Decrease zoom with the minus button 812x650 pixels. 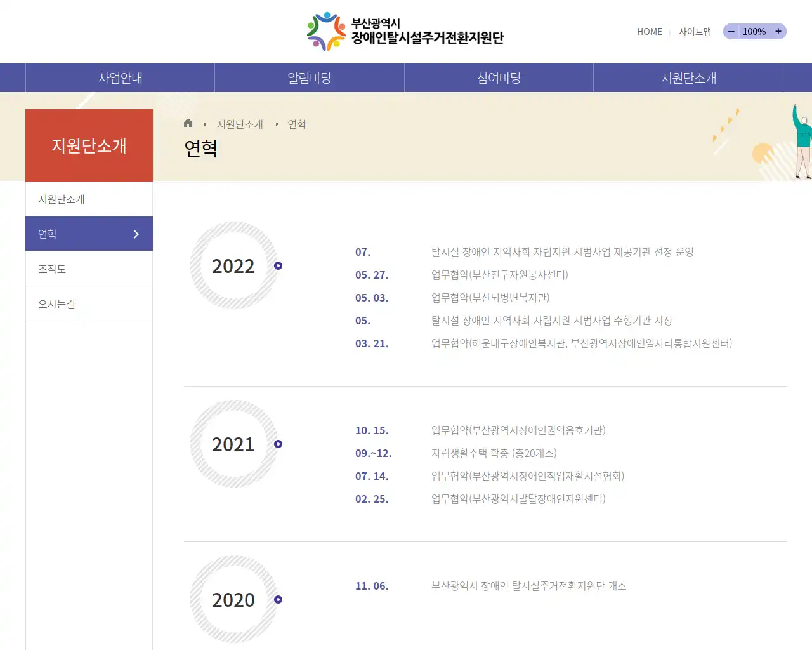tap(731, 31)
